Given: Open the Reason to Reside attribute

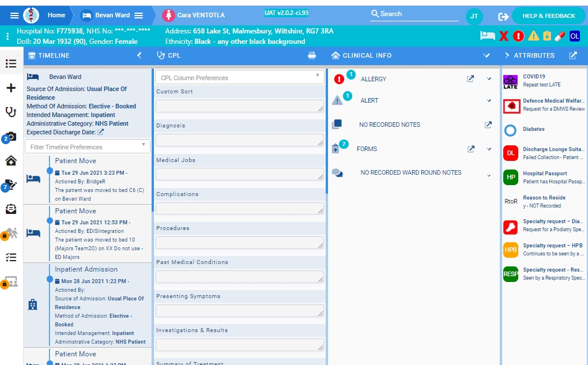Looking at the screenshot, I should [544, 201].
